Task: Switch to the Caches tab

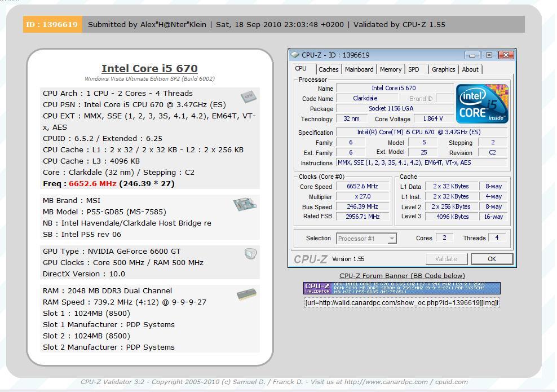Action: (329, 69)
